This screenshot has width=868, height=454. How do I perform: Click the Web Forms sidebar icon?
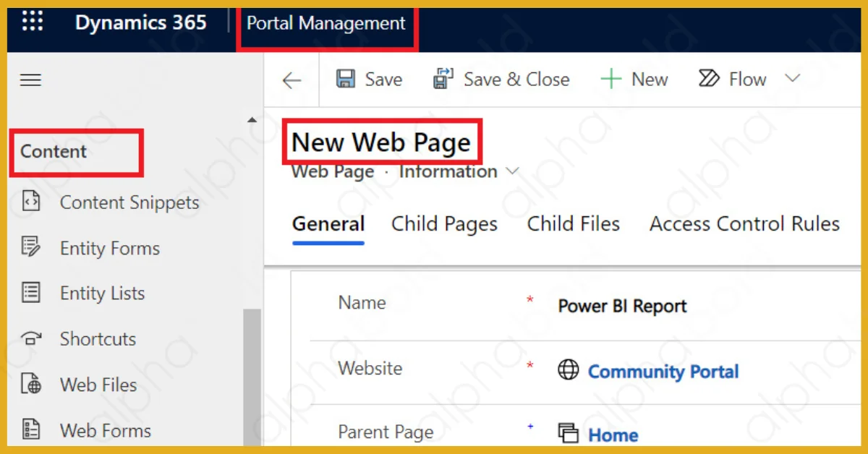coord(31,429)
